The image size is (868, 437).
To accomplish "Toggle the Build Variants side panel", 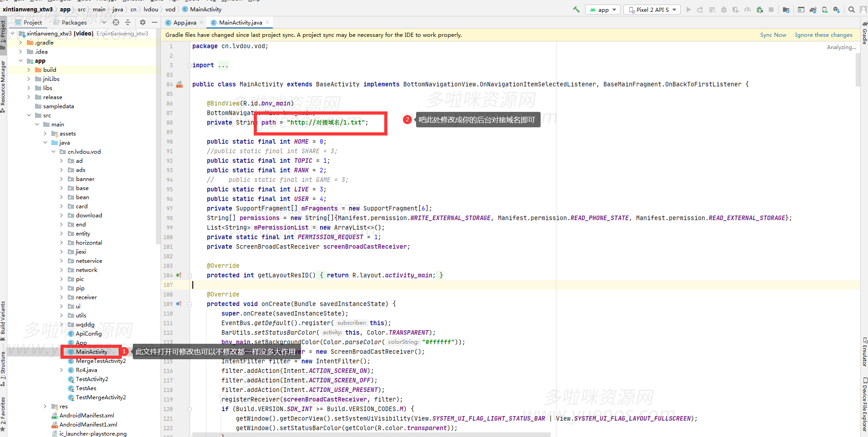I will click(x=3, y=318).
